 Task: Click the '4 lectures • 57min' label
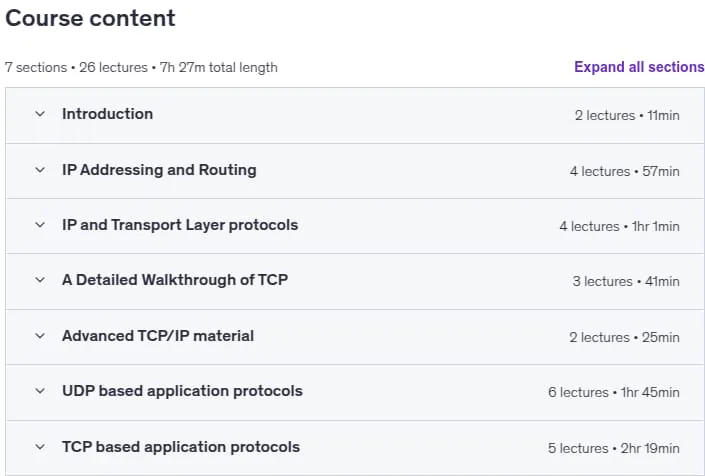click(x=625, y=171)
